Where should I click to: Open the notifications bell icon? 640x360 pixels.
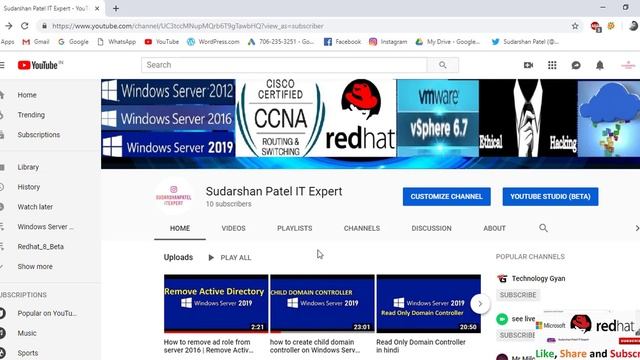coord(600,65)
